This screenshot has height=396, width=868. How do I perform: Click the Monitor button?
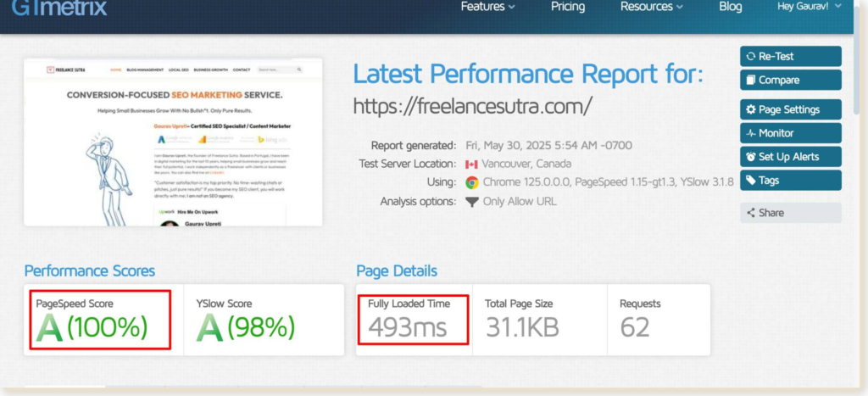coord(791,133)
